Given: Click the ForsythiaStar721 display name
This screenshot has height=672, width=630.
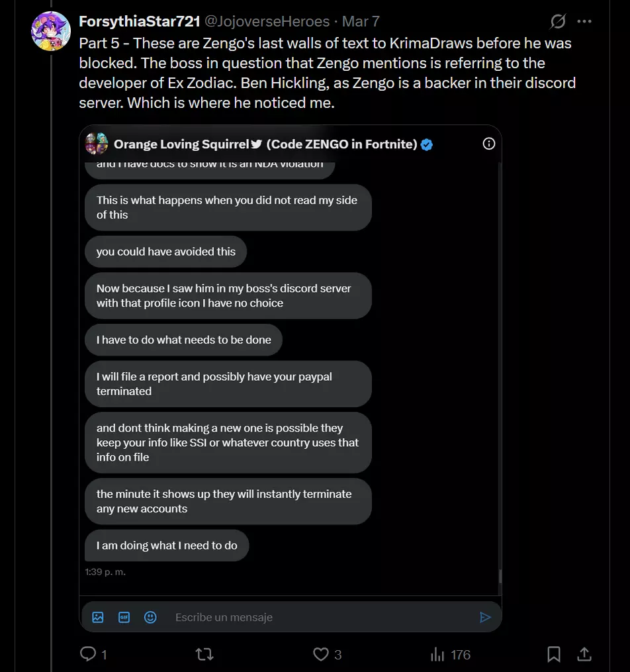Looking at the screenshot, I should [x=140, y=21].
